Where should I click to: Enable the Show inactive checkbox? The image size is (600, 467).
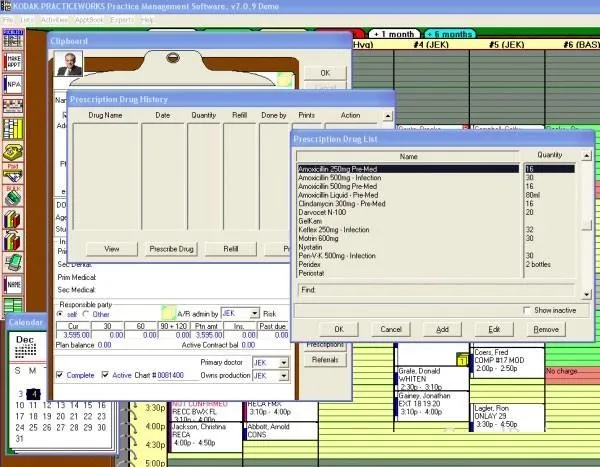(527, 310)
